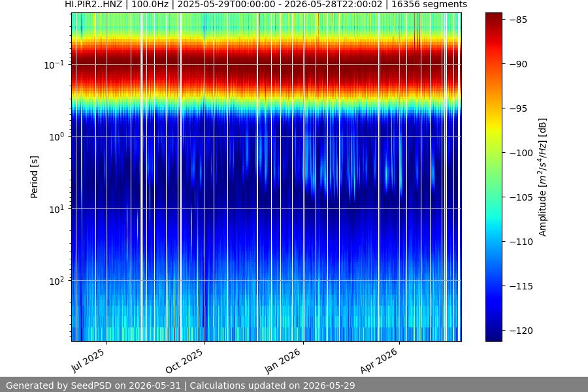This screenshot has height=392, width=588.
Task: Click the −110 colorbar tick label
Action: point(521,242)
